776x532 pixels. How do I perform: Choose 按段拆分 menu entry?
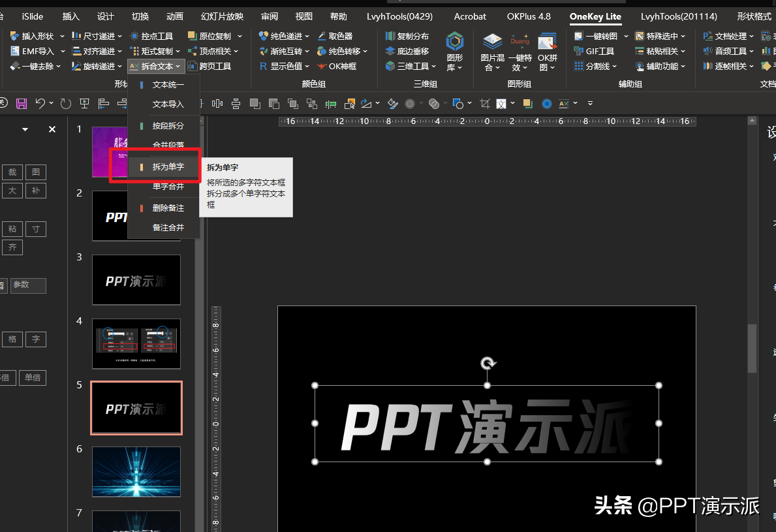tap(168, 126)
